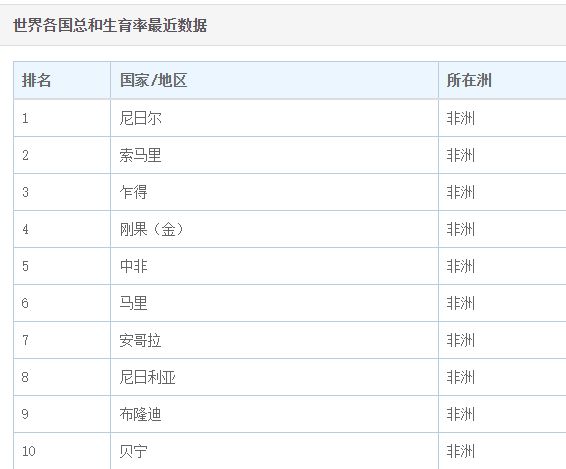
Task: Click 非洲 in the 安哥拉 row
Action: [461, 340]
